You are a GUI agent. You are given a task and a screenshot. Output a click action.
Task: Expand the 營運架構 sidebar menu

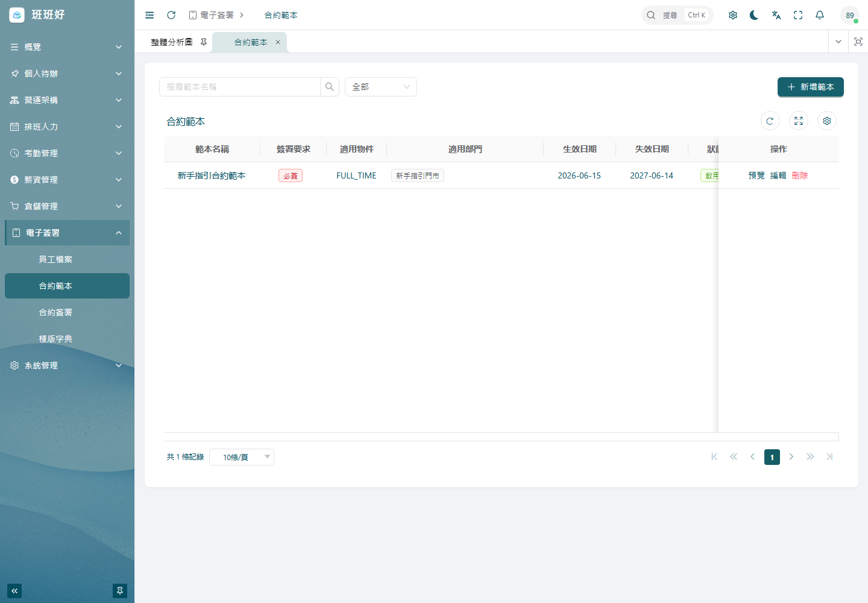67,100
